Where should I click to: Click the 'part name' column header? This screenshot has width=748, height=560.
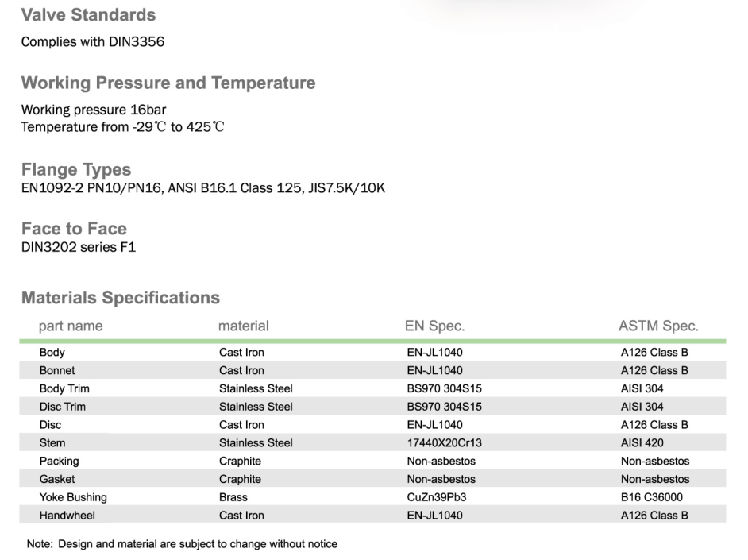[x=71, y=326]
